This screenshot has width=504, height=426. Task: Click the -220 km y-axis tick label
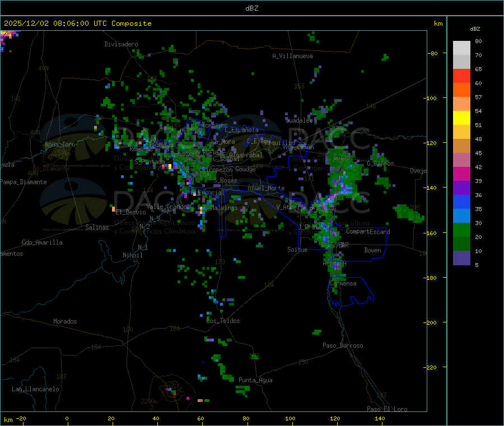tap(430, 367)
